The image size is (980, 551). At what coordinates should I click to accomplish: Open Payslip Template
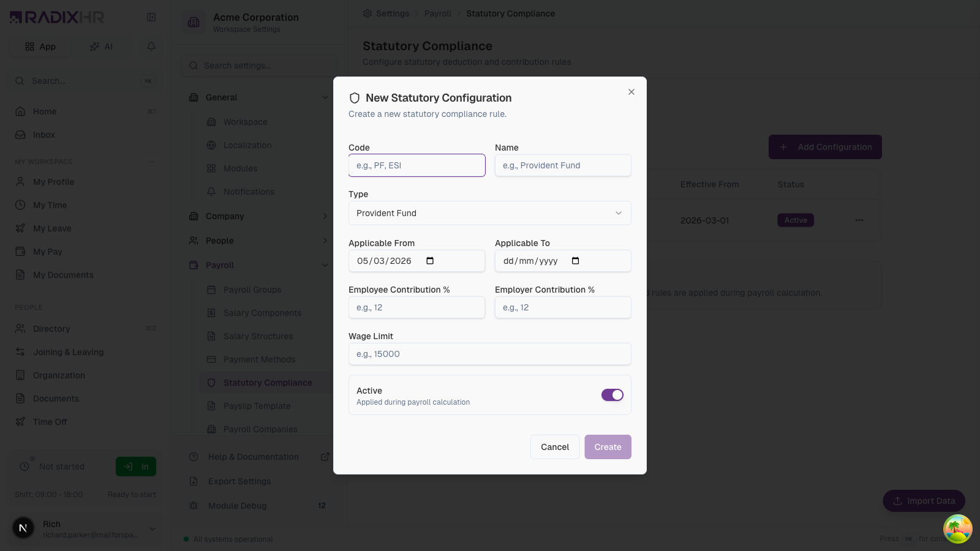[266, 406]
